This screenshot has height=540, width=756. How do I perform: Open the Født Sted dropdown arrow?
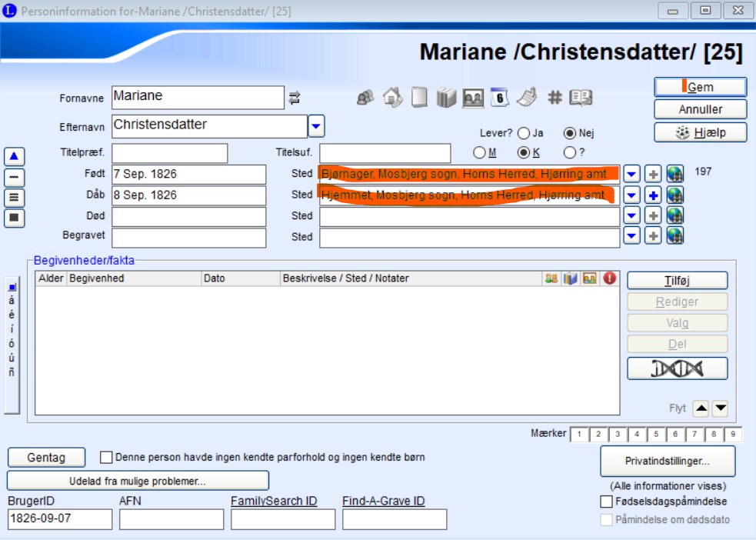click(x=631, y=174)
